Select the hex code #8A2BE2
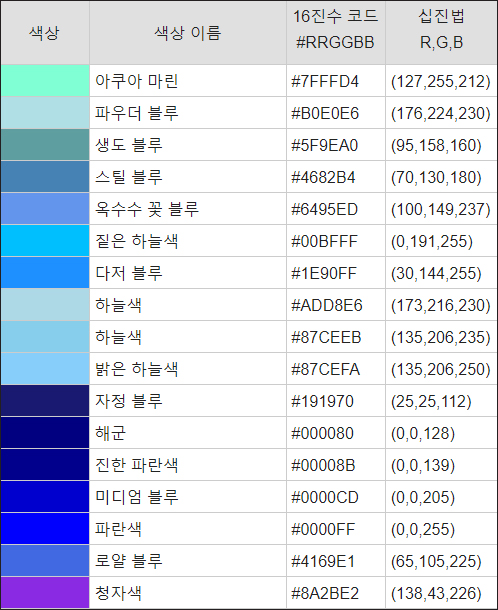The image size is (498, 610). point(325,593)
